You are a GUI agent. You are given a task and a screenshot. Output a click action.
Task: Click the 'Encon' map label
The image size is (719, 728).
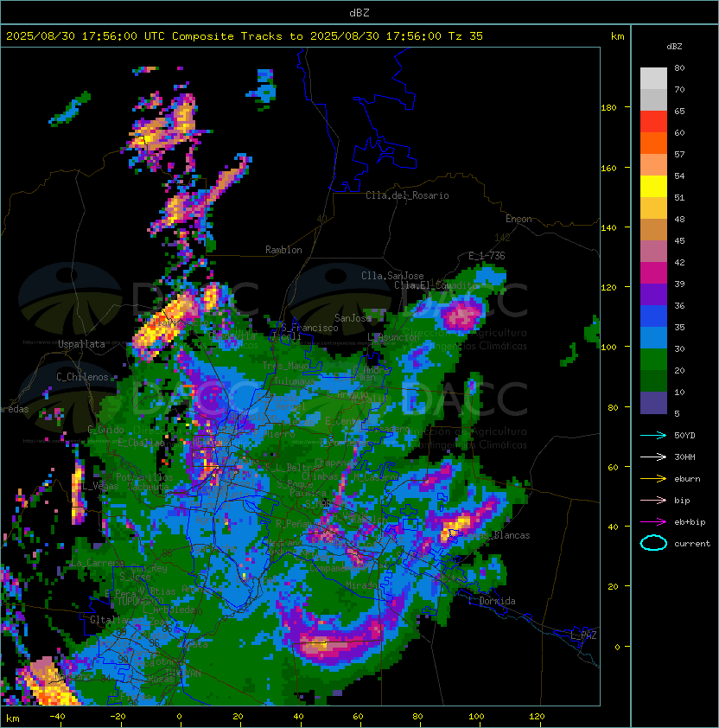coord(519,219)
